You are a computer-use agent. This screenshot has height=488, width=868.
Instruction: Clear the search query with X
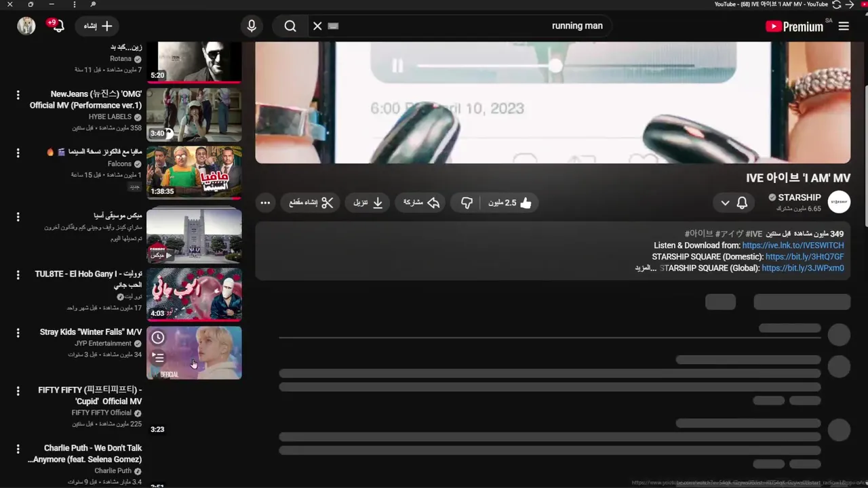pos(317,26)
